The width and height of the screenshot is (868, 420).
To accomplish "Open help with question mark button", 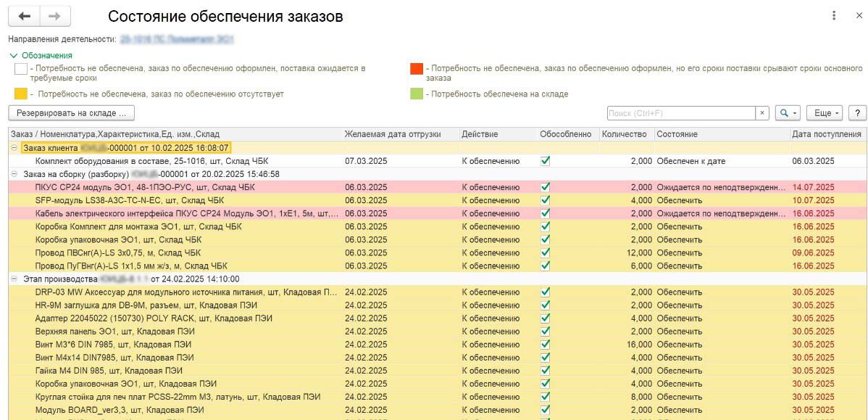I will (857, 113).
